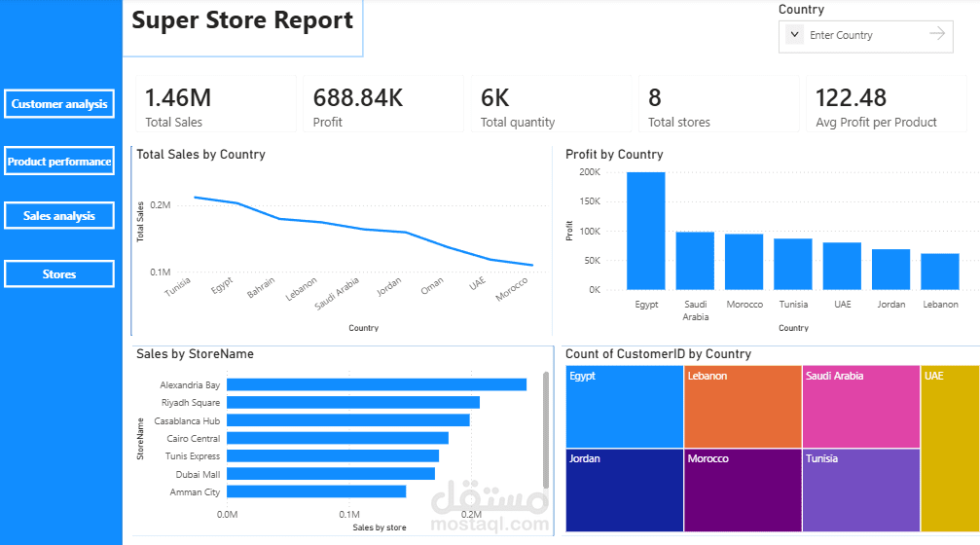Click the Saudi Arabia profit bar
Viewport: 980px width, 545px height.
coord(695,261)
